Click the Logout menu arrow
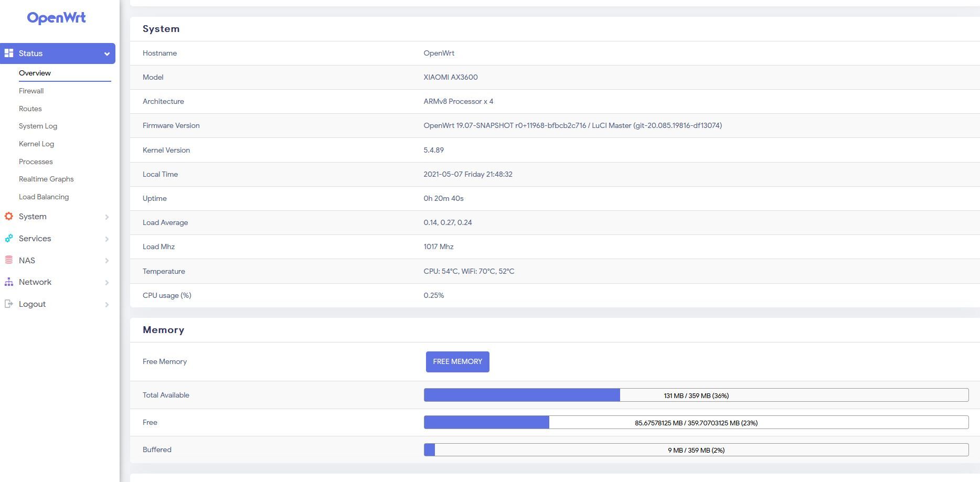 [x=107, y=304]
